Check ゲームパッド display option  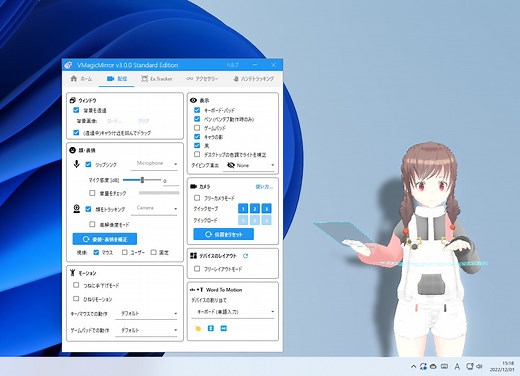[197, 128]
